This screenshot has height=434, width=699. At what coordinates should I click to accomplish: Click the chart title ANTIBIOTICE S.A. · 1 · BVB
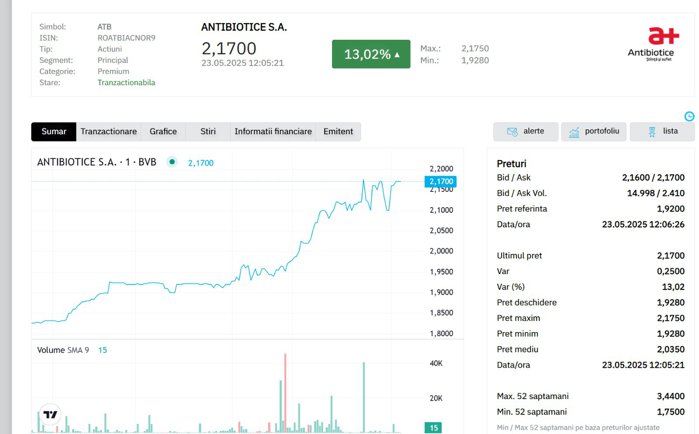point(97,162)
